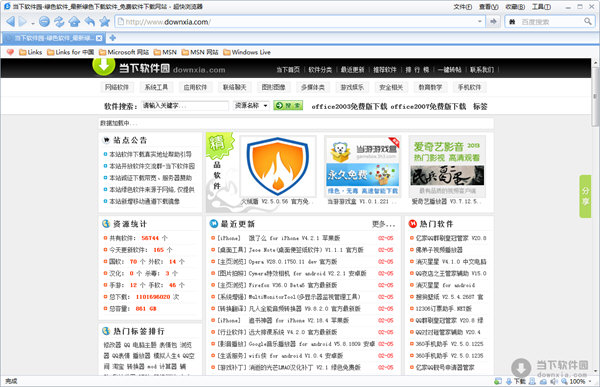Open a new tab with the plus icon
The height and width of the screenshot is (387, 600).
pos(112,38)
